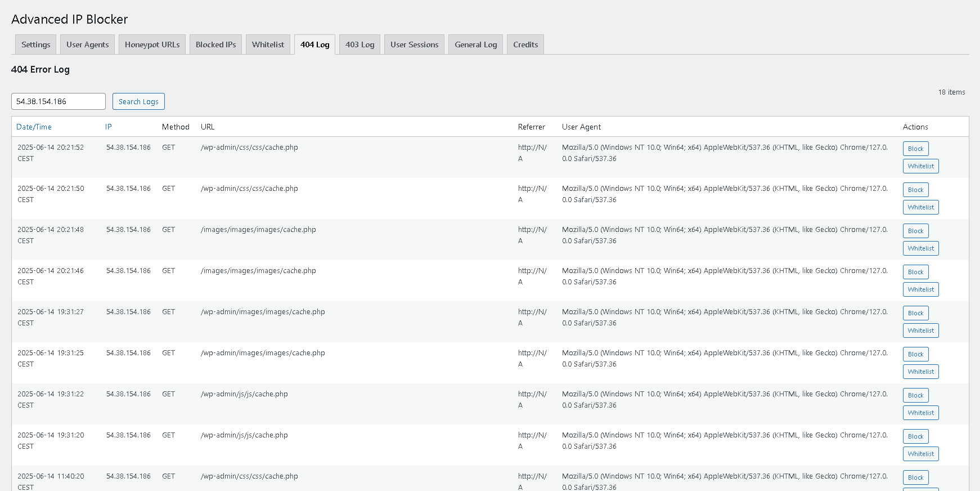Block the IP in the 19:31:20 row

click(x=916, y=436)
